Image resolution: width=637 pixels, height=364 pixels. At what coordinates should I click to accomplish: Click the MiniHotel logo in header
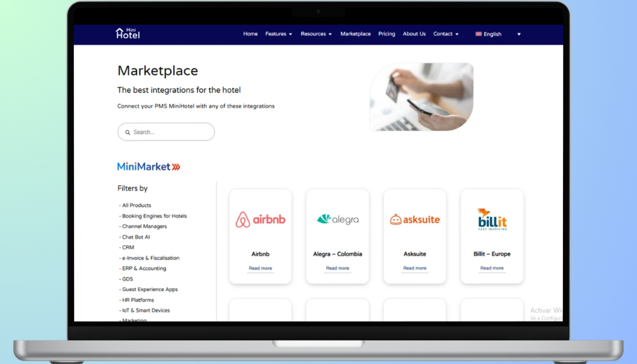coord(127,34)
